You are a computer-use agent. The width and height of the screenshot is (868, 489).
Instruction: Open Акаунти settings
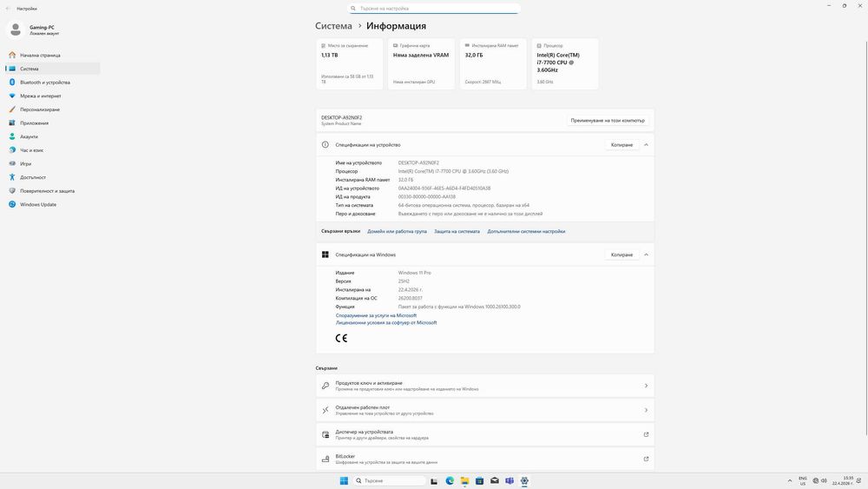[x=53, y=136]
